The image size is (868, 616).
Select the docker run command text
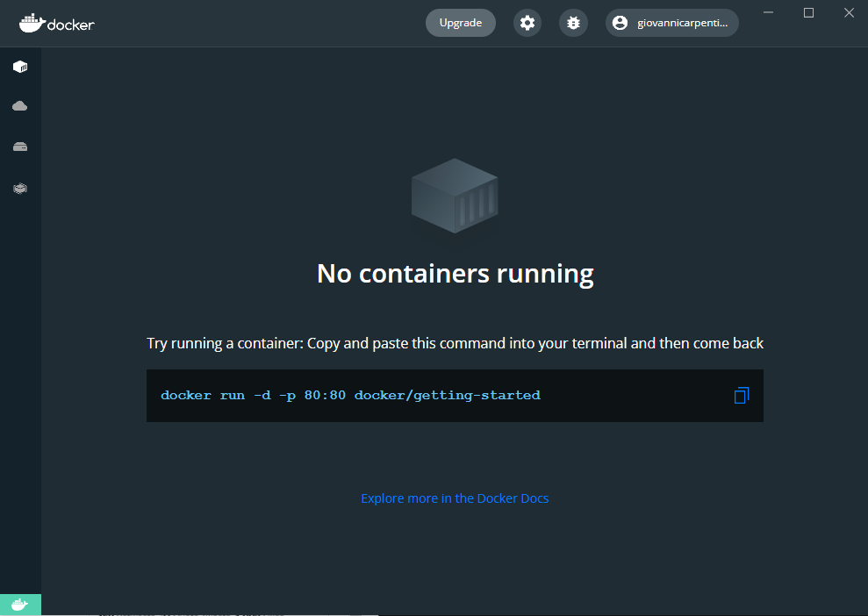(x=349, y=395)
